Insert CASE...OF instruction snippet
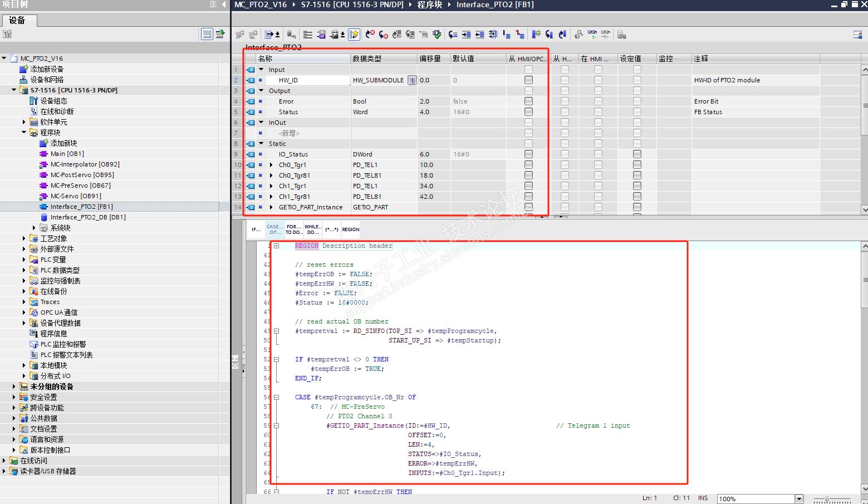Image resolution: width=868 pixels, height=504 pixels. pos(274,229)
